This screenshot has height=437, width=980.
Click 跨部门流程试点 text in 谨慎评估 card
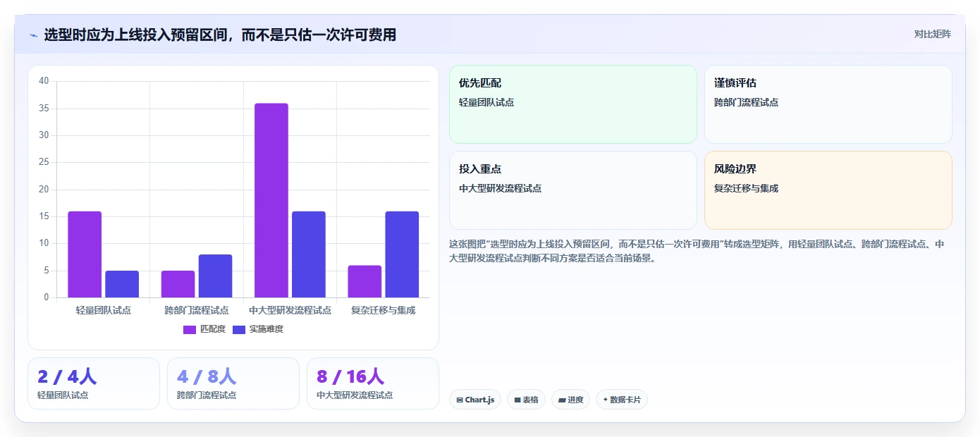[746, 102]
